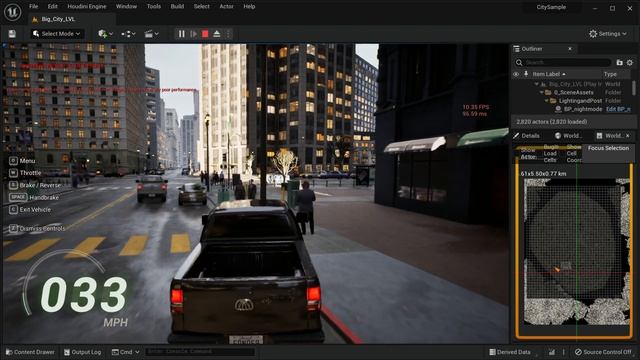Sort Outliner by Type column

tap(610, 74)
